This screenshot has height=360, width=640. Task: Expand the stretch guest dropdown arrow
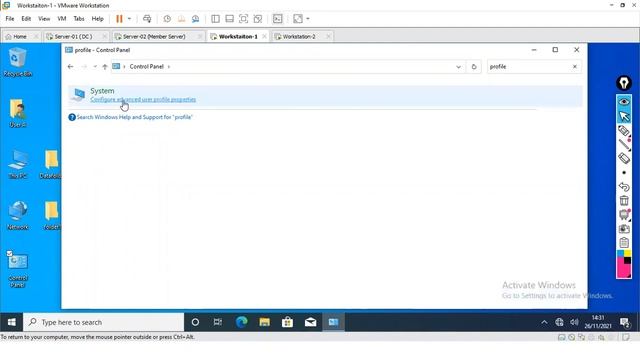[x=308, y=19]
